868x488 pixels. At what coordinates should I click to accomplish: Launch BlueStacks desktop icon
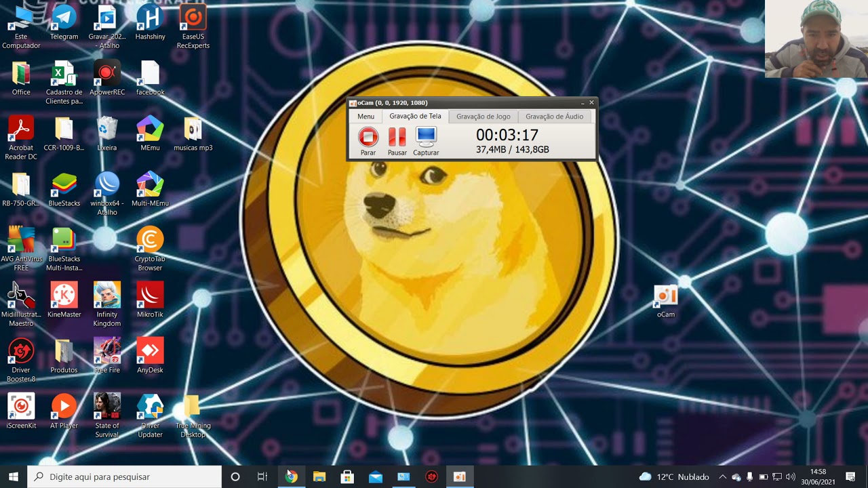(x=64, y=190)
